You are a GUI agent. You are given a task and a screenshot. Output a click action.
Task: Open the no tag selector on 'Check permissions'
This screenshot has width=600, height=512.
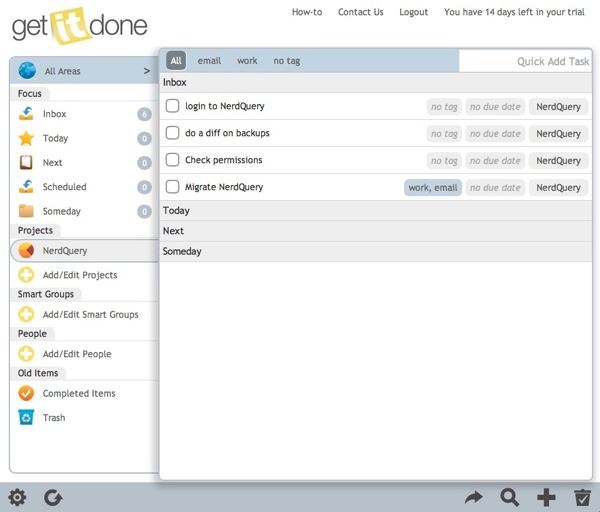[444, 161]
